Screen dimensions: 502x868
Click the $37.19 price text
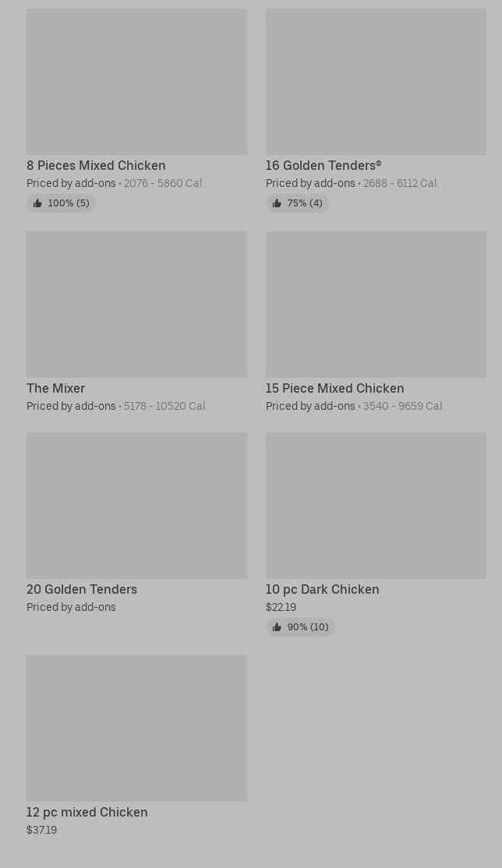click(41, 830)
